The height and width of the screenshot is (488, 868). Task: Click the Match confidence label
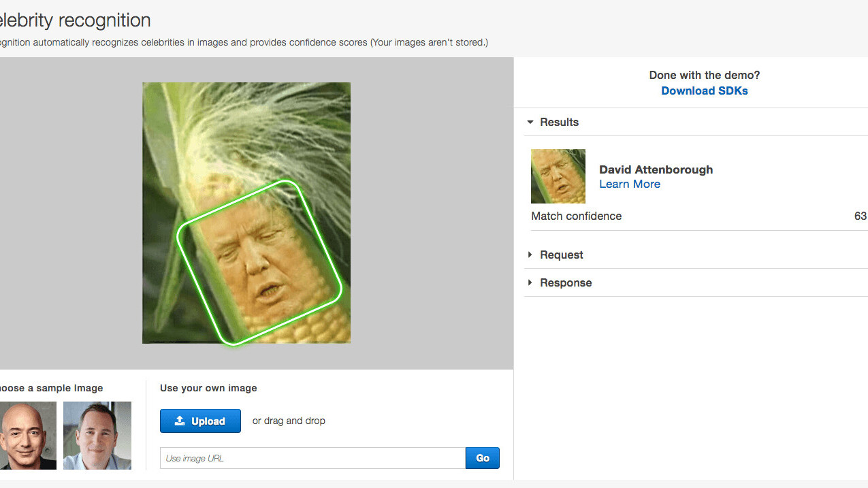tap(576, 216)
